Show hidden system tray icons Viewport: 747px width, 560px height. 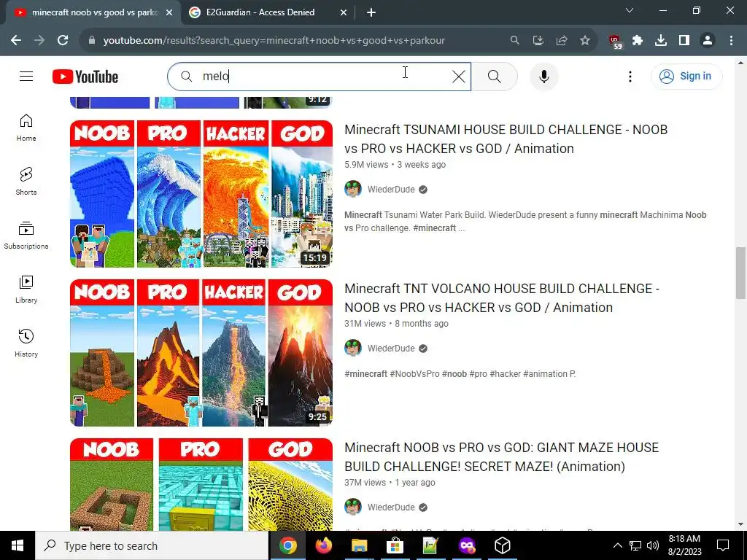click(x=617, y=545)
